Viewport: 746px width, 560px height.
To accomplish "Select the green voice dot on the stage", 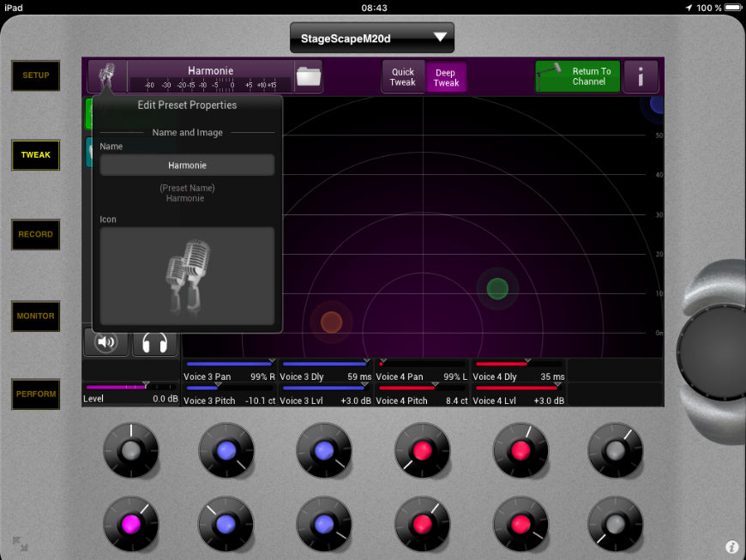I will point(497,289).
